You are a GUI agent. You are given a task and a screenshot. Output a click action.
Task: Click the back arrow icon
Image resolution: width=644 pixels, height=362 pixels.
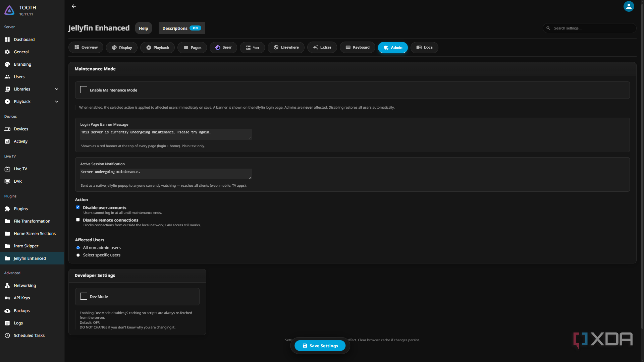tap(74, 6)
